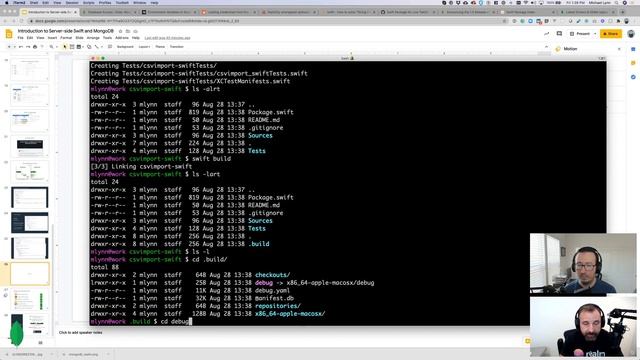Click the Transition toolbar button
The width and height of the screenshot is (640, 360).
(x=177, y=47)
